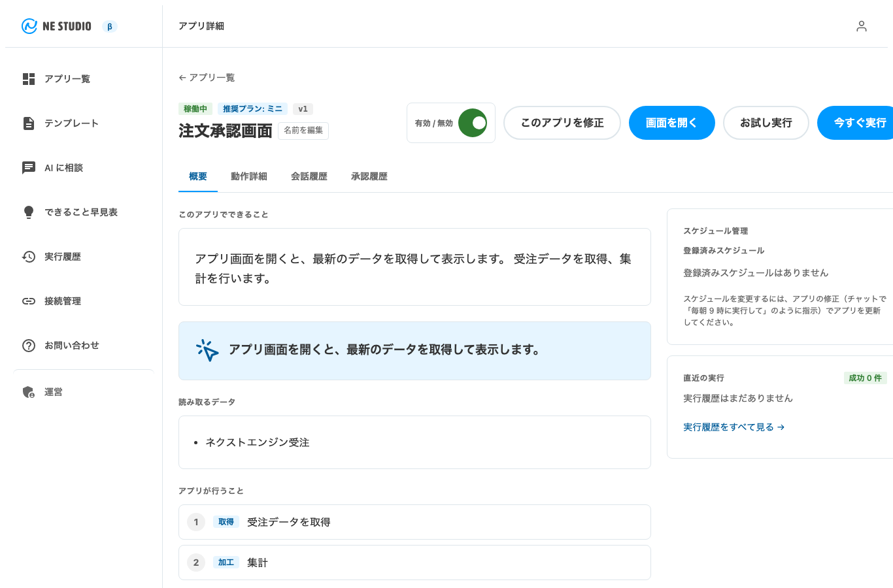Click the 実行履歴はまだありません text
Screen dimensions: 893x588
738,399
